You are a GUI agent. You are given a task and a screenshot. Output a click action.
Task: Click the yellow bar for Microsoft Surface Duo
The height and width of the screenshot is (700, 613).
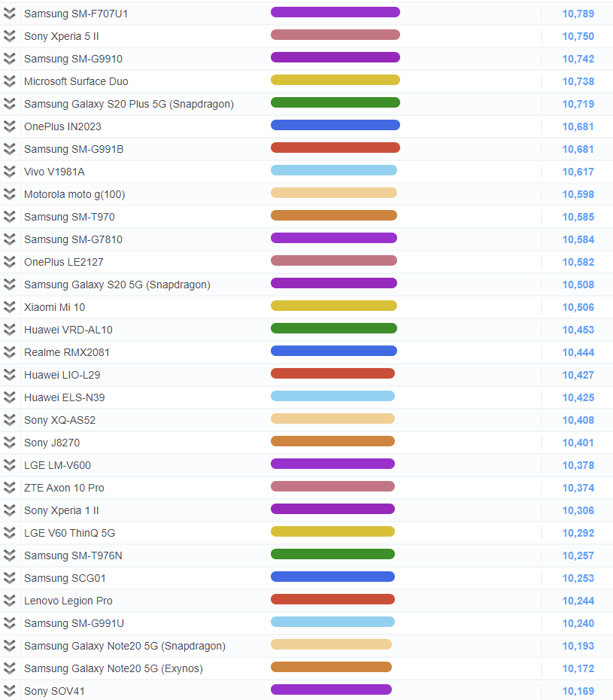(x=335, y=80)
